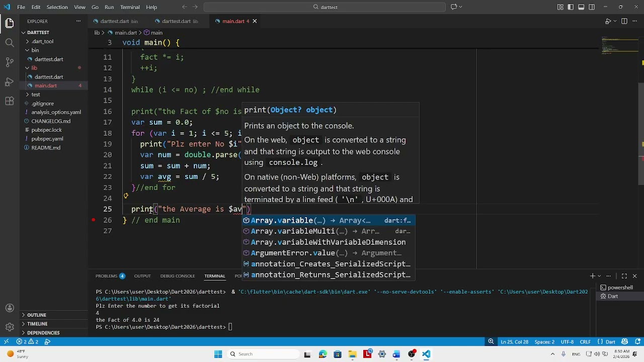This screenshot has width=644, height=362.
Task: Maximize the terminal panel size
Action: click(624, 276)
